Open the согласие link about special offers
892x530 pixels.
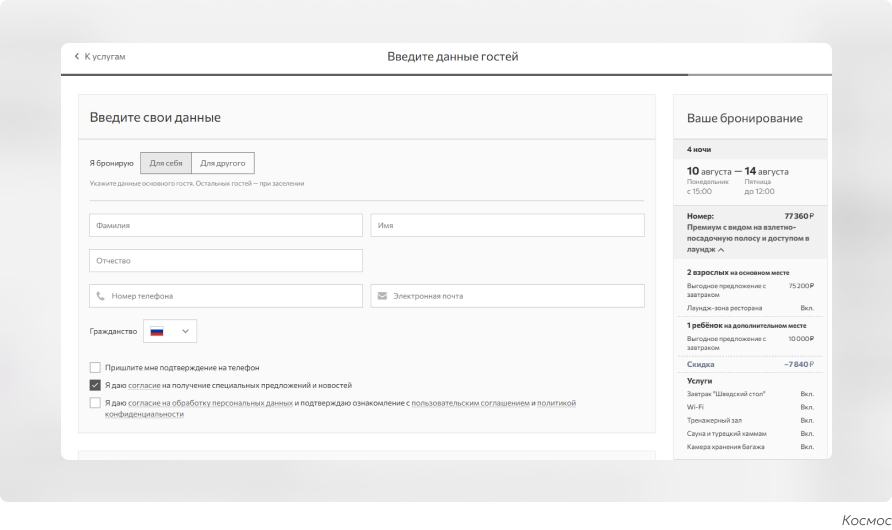click(x=144, y=386)
